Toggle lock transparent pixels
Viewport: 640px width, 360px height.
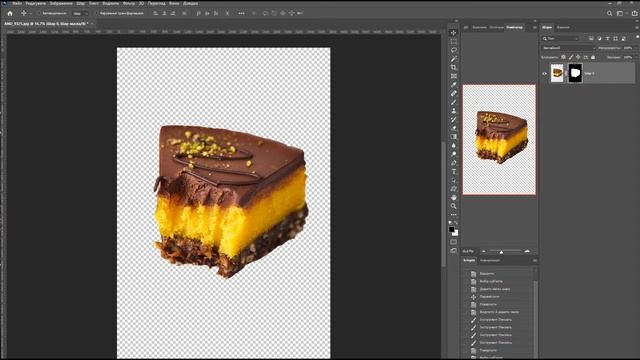click(563, 58)
